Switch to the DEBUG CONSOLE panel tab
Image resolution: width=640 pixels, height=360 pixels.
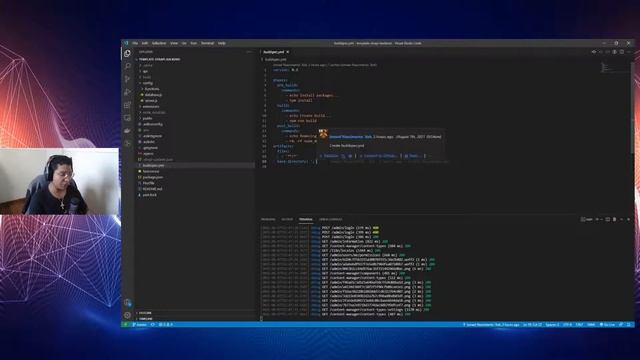(x=331, y=220)
